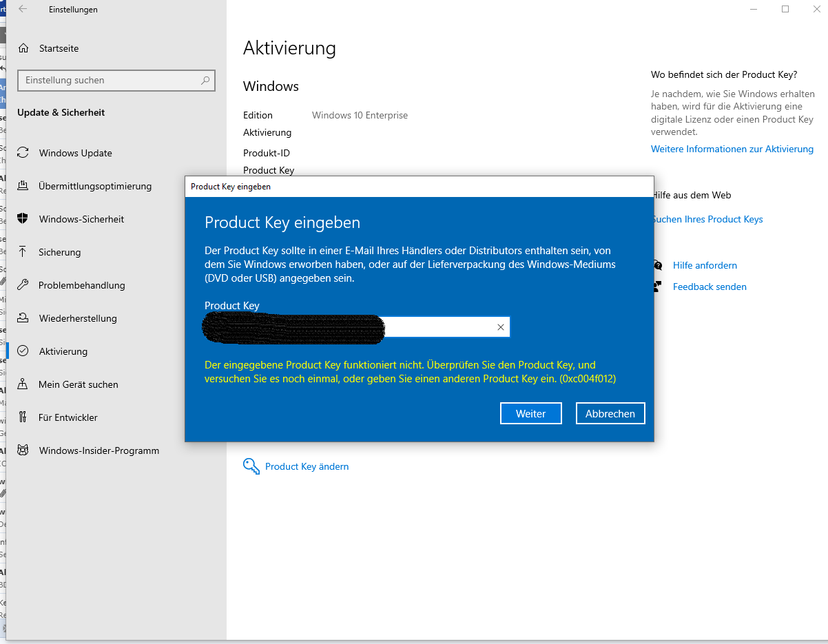Click the Produkt-ID label
Screen dimensions: 828x644
coord(267,153)
